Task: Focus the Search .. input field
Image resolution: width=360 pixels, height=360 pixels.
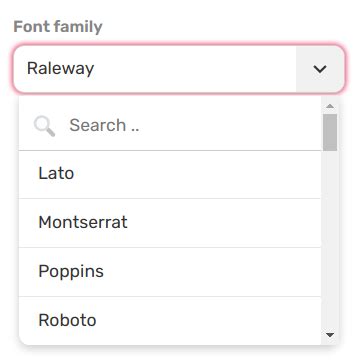Action: [170, 125]
